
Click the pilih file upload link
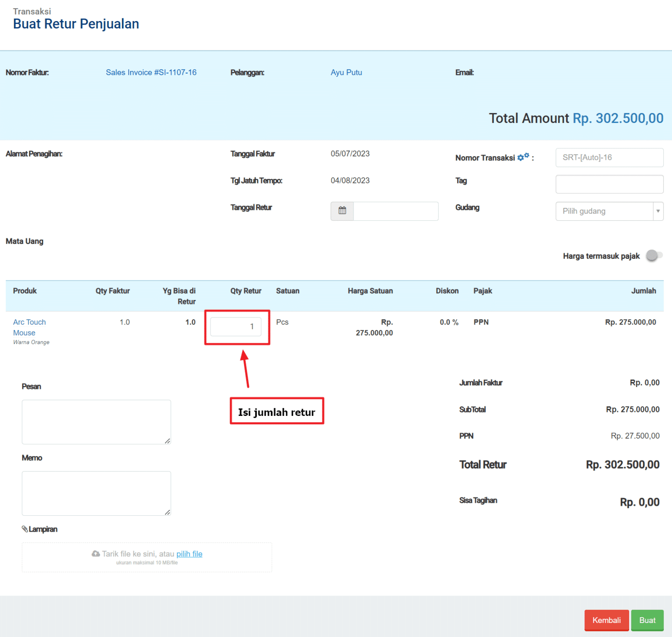click(189, 554)
